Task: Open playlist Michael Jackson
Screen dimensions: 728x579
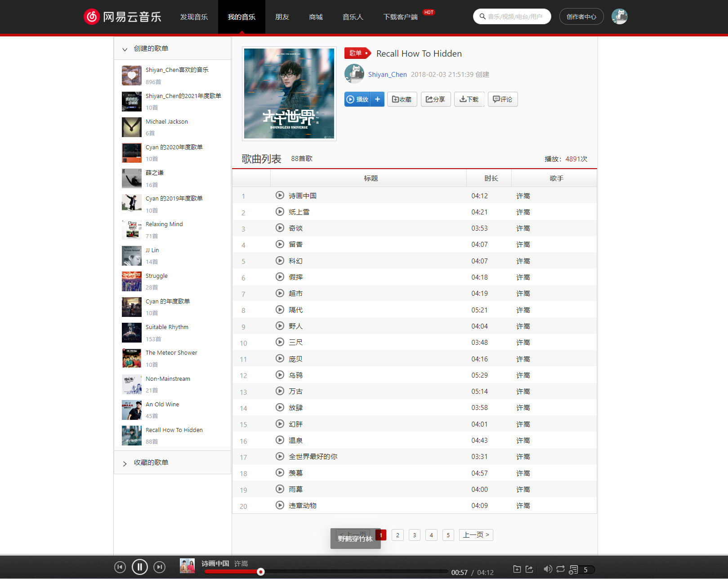Action: pos(173,127)
